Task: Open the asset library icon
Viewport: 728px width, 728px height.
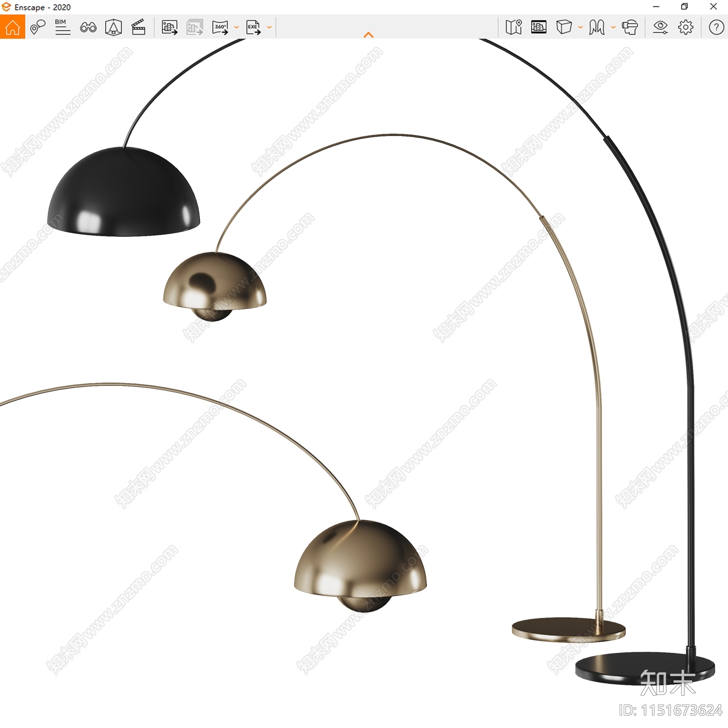Action: pyautogui.click(x=113, y=27)
